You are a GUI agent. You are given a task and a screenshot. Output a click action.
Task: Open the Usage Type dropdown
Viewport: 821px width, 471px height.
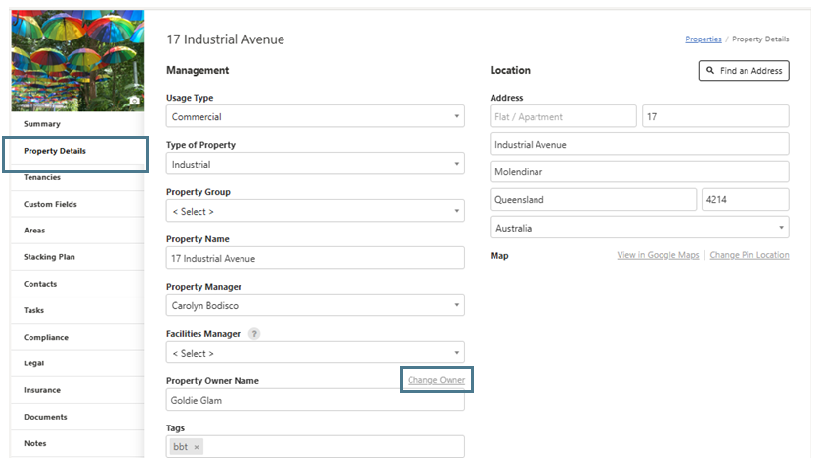click(x=315, y=117)
